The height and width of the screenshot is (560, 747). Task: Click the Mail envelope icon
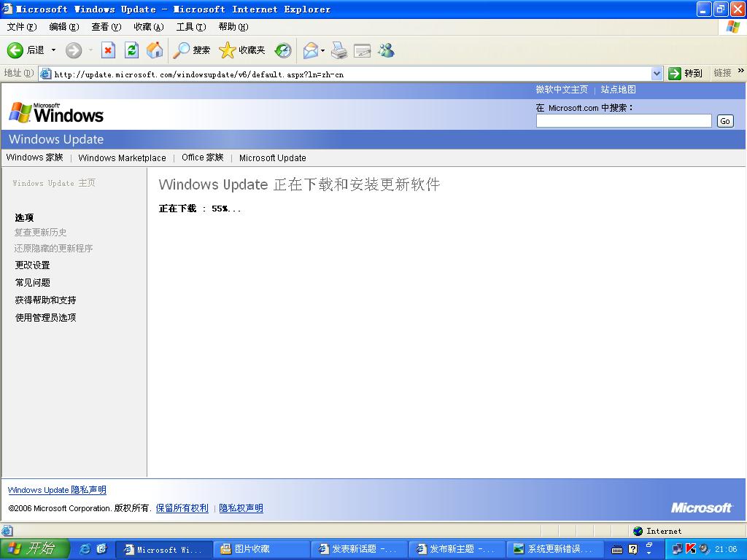tap(310, 50)
